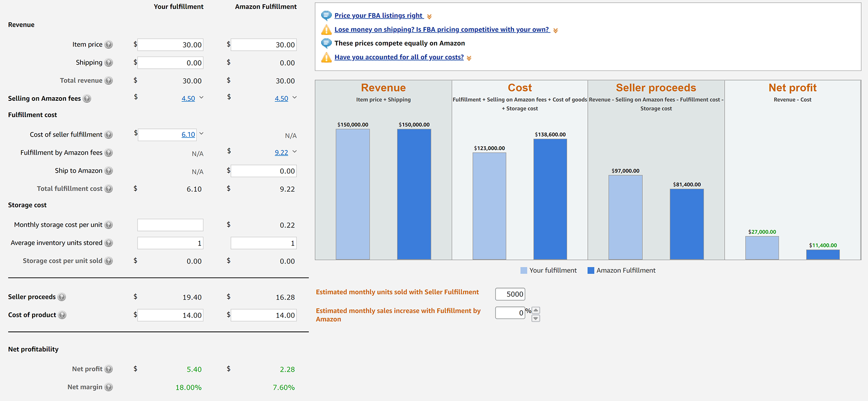Click the 4.50 fee link under Your fulfillment
This screenshot has width=868, height=401.
(189, 99)
